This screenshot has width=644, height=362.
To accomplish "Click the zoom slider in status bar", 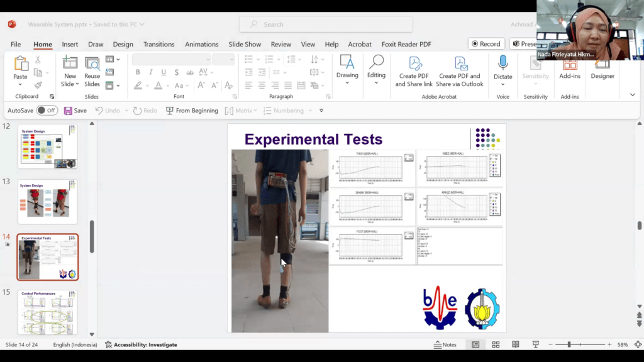I will (569, 344).
